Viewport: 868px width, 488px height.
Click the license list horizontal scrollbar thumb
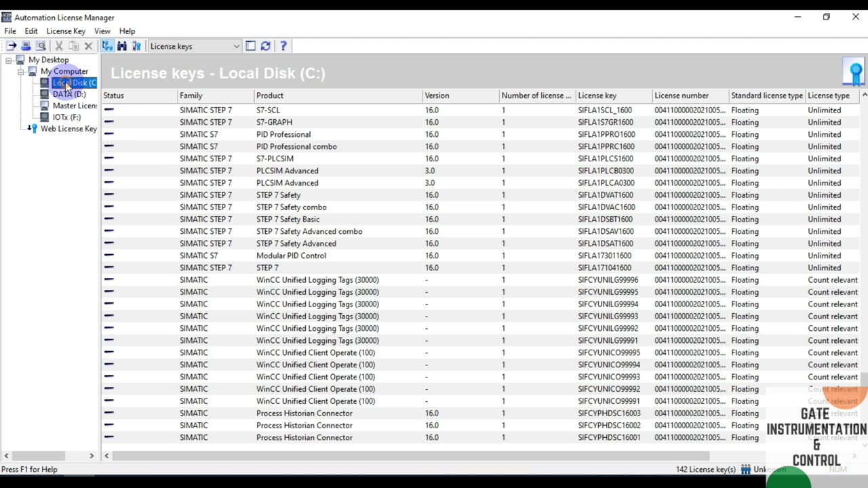click(411, 456)
